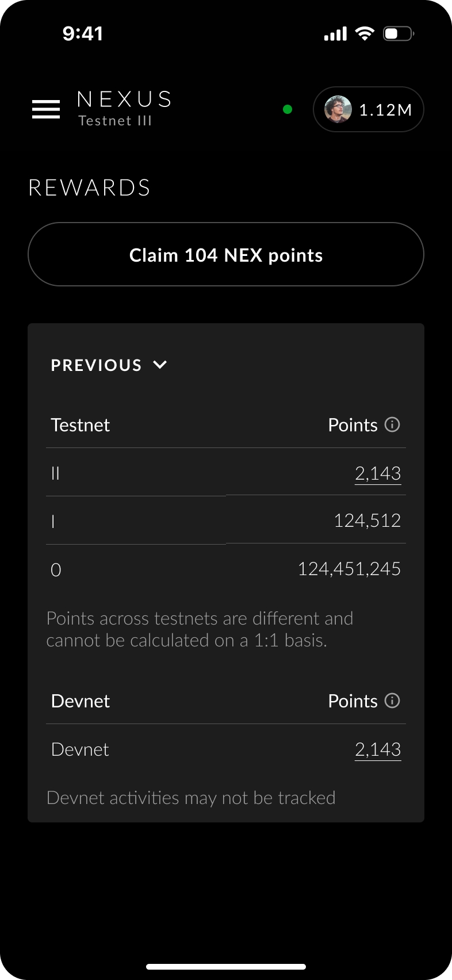Select the Testnet 0 points value 124,451,245
Image resolution: width=452 pixels, height=980 pixels.
(x=348, y=569)
